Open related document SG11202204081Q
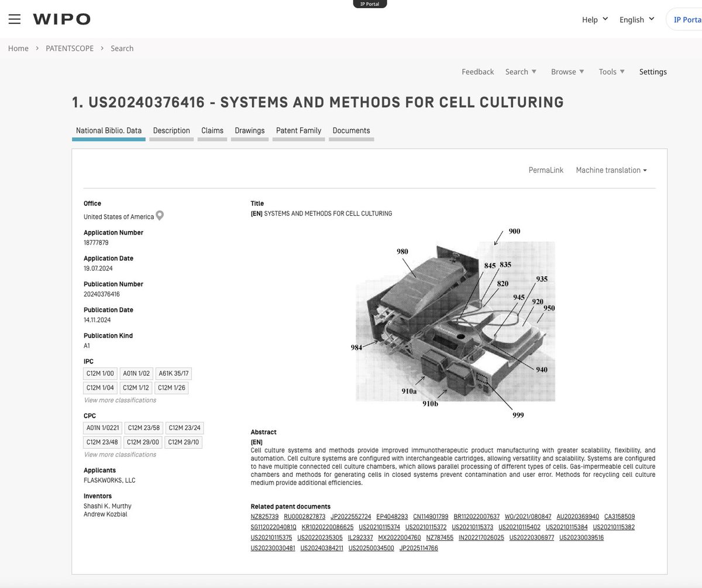 pyautogui.click(x=273, y=527)
